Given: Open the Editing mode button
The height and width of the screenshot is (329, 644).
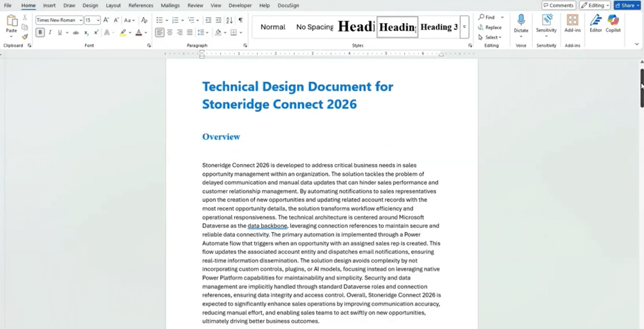Looking at the screenshot, I should pyautogui.click(x=595, y=5).
